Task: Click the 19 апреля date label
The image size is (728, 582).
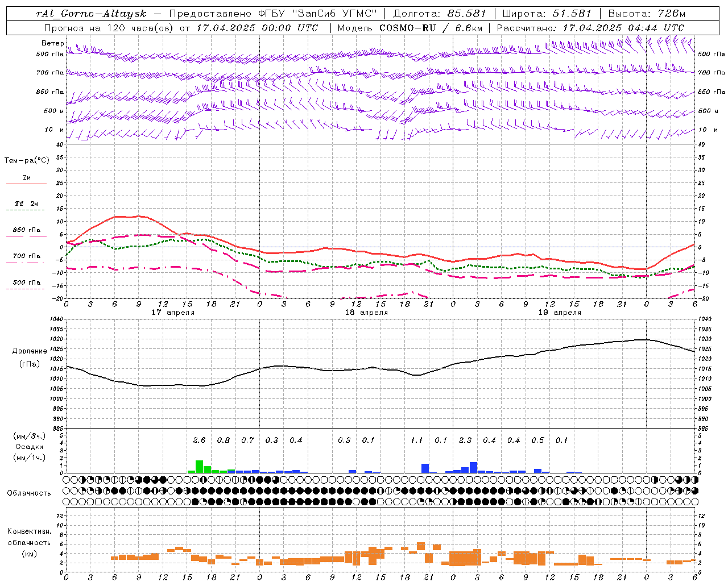Action: (x=560, y=312)
